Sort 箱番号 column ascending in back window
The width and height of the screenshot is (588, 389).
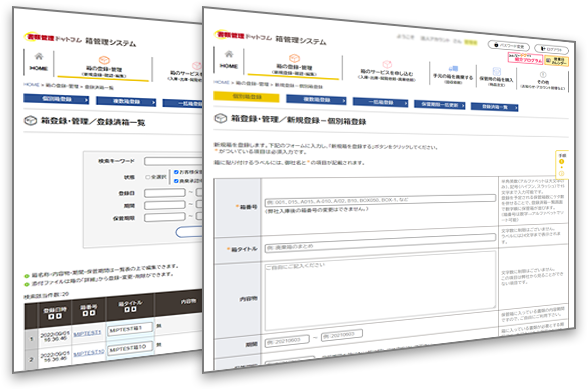pos(85,312)
